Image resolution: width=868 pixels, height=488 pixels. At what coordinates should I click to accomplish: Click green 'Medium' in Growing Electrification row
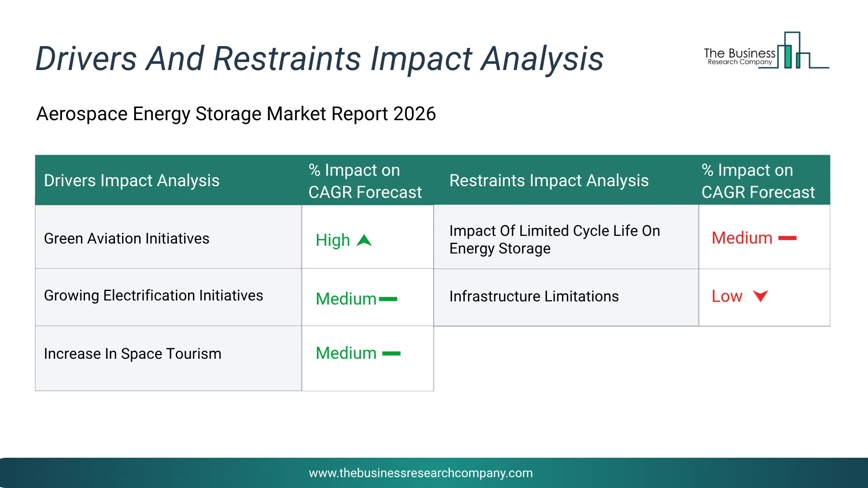pyautogui.click(x=346, y=299)
